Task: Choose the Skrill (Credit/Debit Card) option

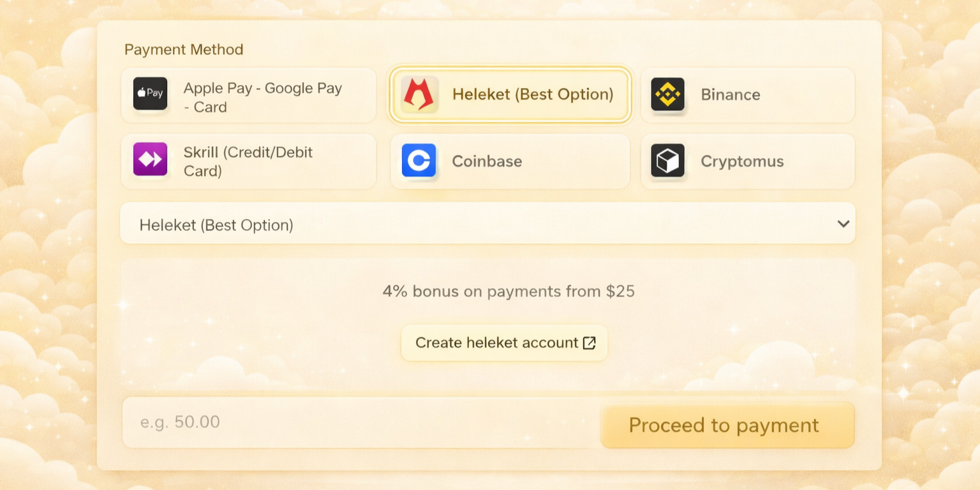Action: pyautogui.click(x=249, y=161)
